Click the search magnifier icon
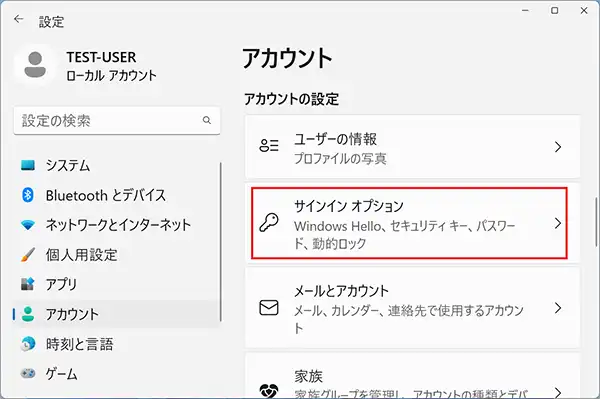The height and width of the screenshot is (399, 600). [x=207, y=120]
